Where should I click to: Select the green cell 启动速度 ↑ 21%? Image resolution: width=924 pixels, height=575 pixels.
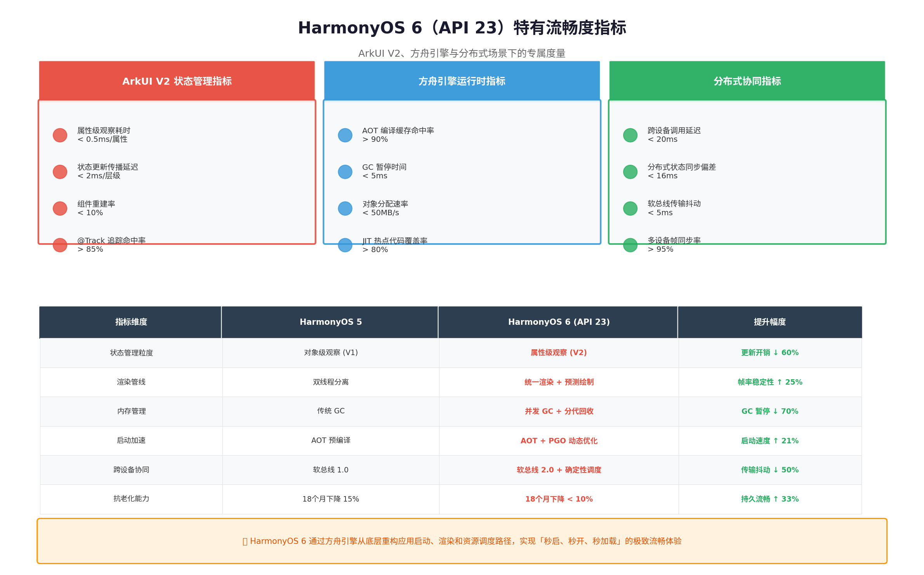[x=770, y=441]
